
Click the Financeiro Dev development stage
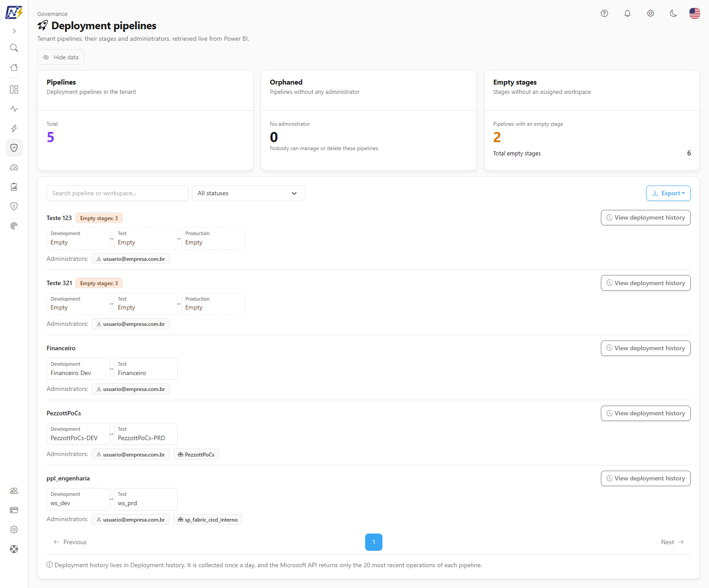coord(78,369)
